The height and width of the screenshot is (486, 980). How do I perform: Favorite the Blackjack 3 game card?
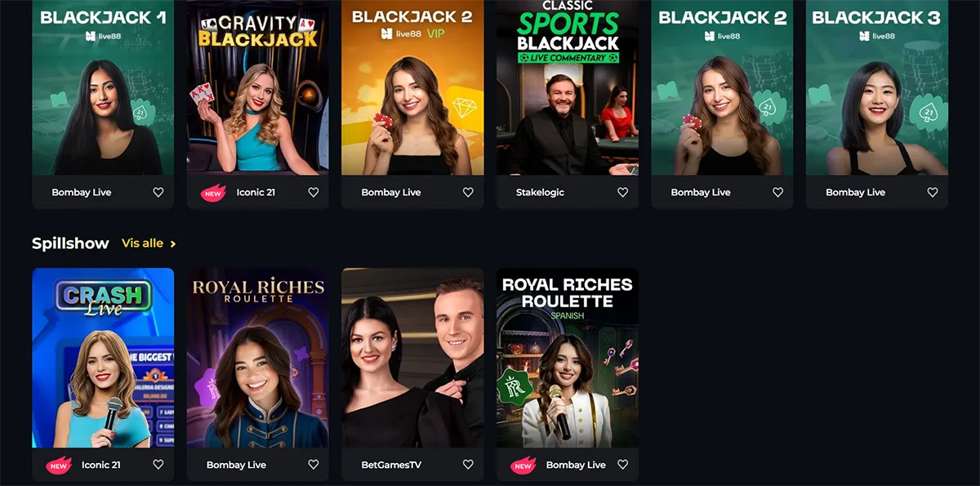point(933,193)
